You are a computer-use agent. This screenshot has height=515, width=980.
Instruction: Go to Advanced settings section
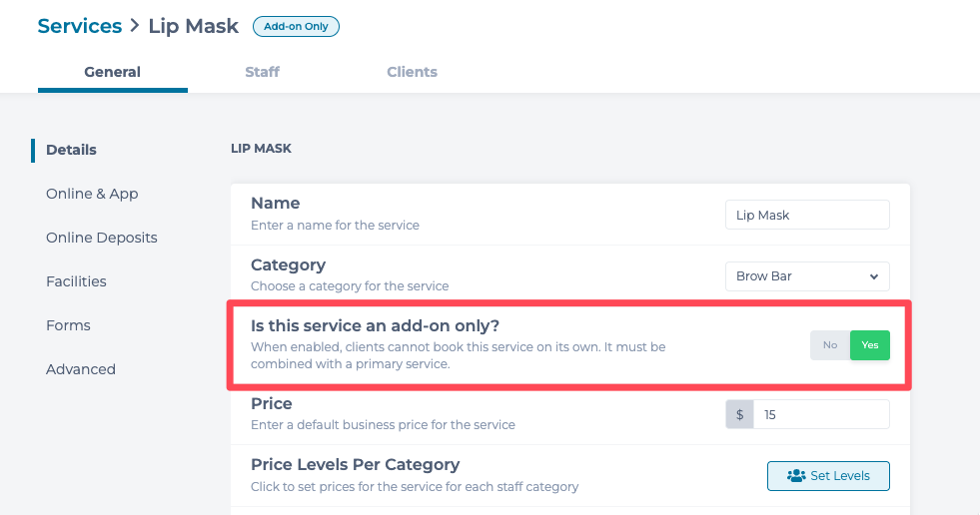[81, 369]
